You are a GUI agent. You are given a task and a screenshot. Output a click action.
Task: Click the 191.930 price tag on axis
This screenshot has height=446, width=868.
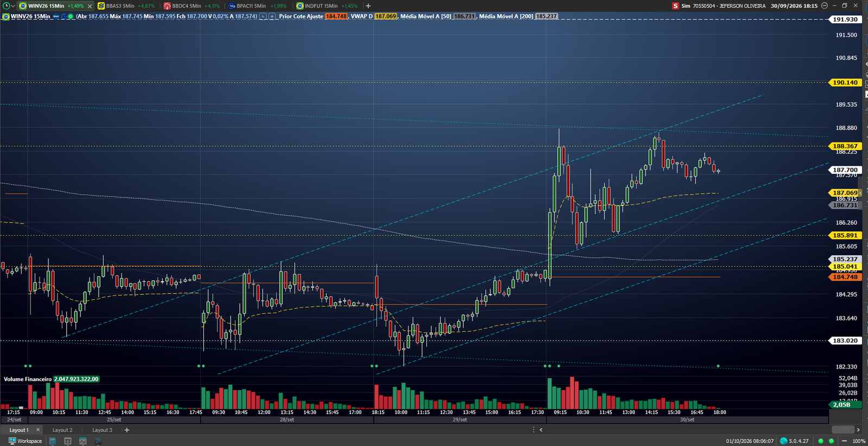pos(845,20)
